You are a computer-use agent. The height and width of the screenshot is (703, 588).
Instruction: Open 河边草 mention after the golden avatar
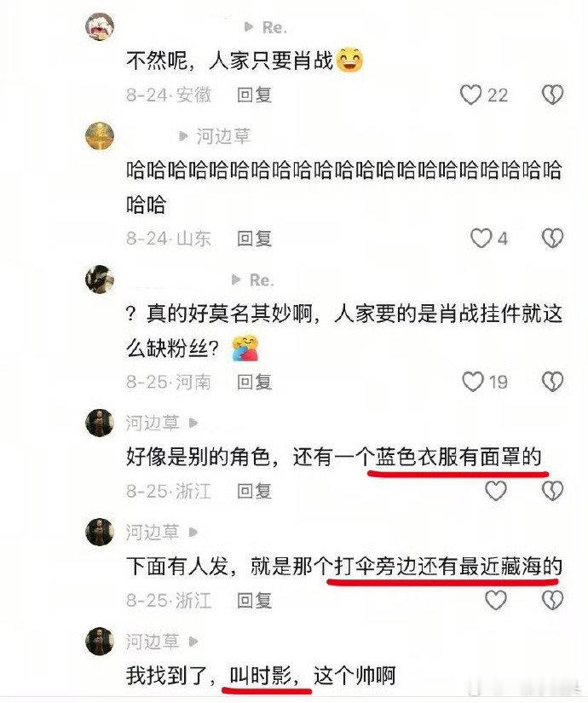[223, 136]
